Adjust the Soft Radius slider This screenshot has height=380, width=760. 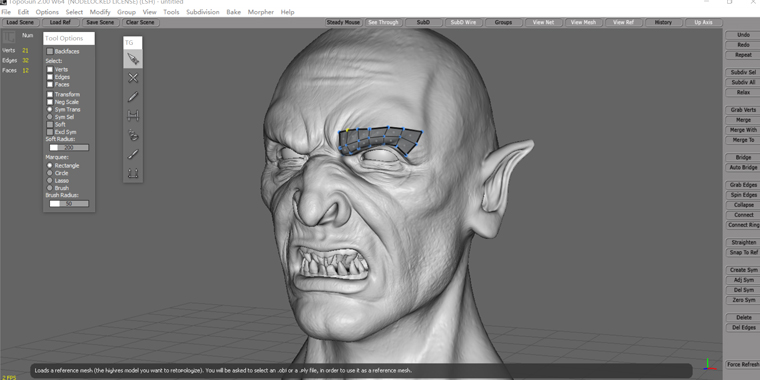click(x=69, y=147)
